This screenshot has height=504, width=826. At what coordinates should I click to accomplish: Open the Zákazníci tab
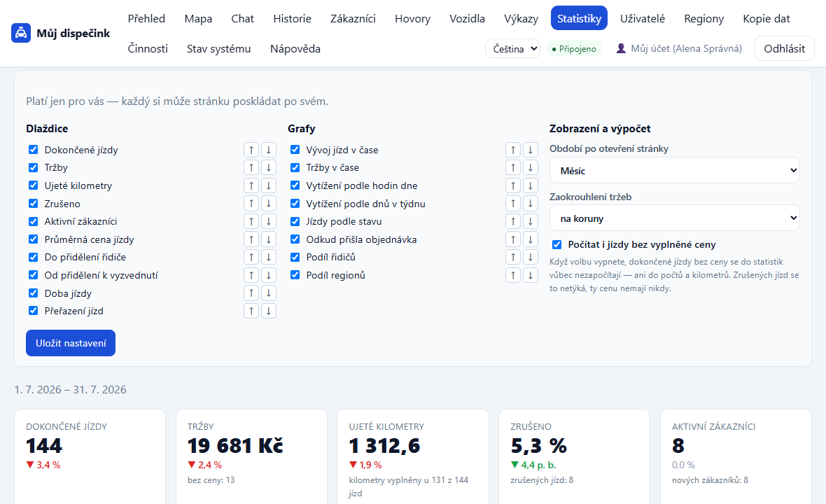pyautogui.click(x=353, y=18)
